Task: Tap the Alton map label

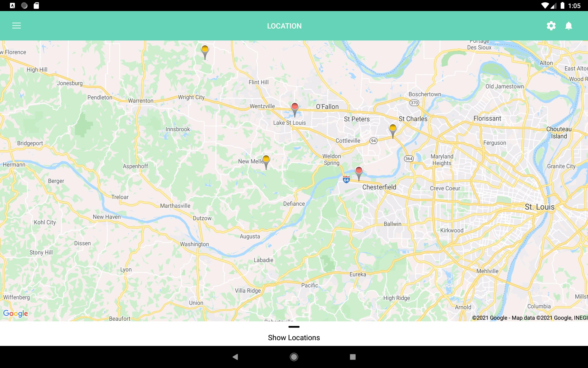Action: [546, 63]
